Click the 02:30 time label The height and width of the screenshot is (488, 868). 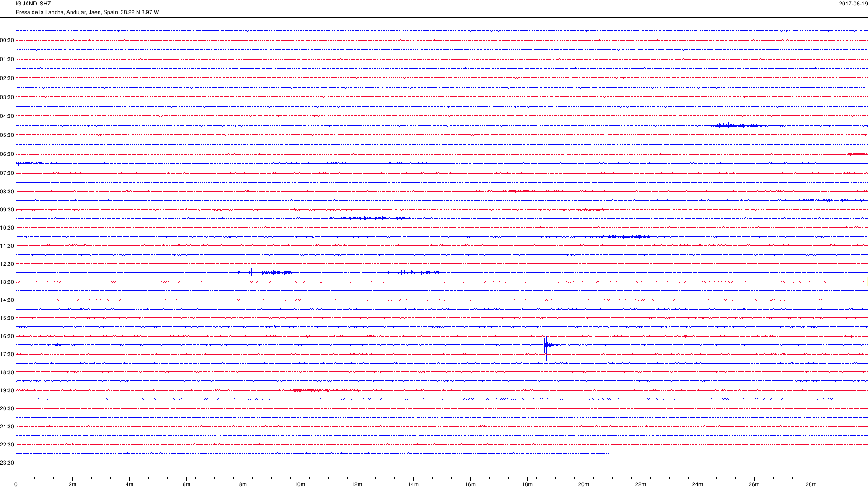(7, 79)
